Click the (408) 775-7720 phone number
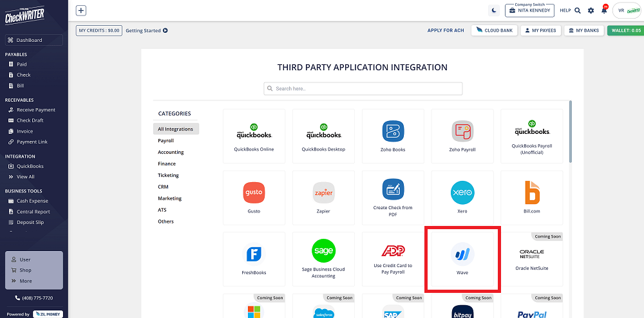Image resolution: width=644 pixels, height=318 pixels. (34, 298)
